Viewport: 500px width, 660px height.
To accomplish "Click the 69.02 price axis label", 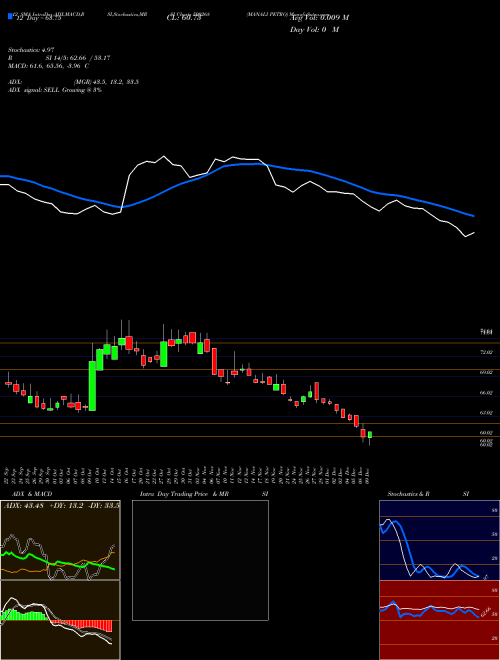I will click(x=487, y=372).
